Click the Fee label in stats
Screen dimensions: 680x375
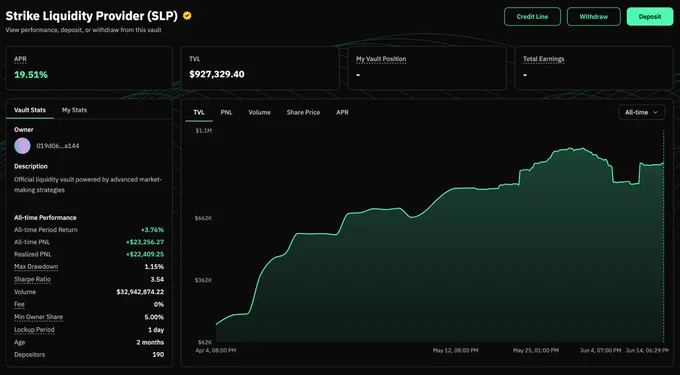[x=19, y=304]
